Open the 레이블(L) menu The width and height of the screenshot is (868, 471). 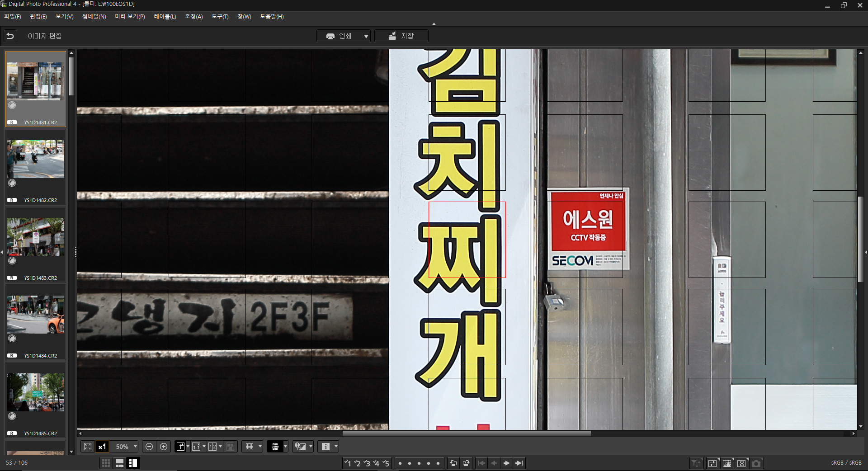[x=165, y=17]
